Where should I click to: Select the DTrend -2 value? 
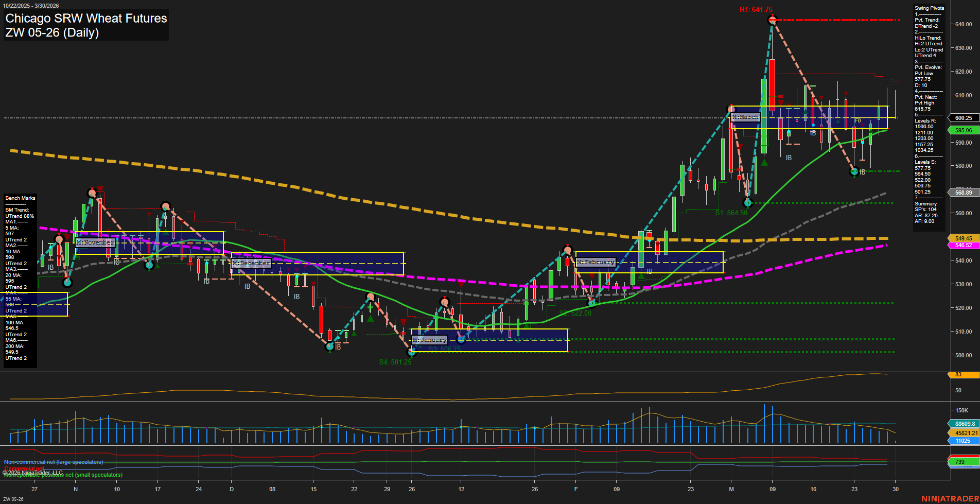pos(926,26)
